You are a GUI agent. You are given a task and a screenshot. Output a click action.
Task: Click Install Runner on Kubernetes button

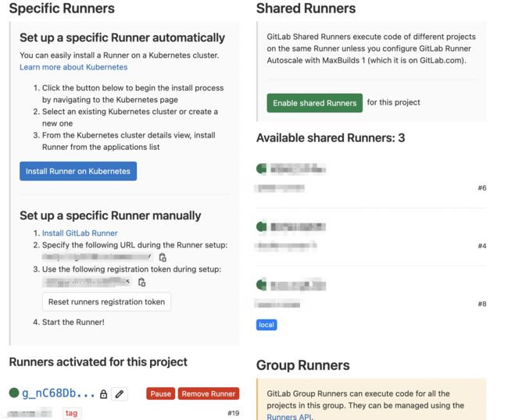click(x=78, y=171)
